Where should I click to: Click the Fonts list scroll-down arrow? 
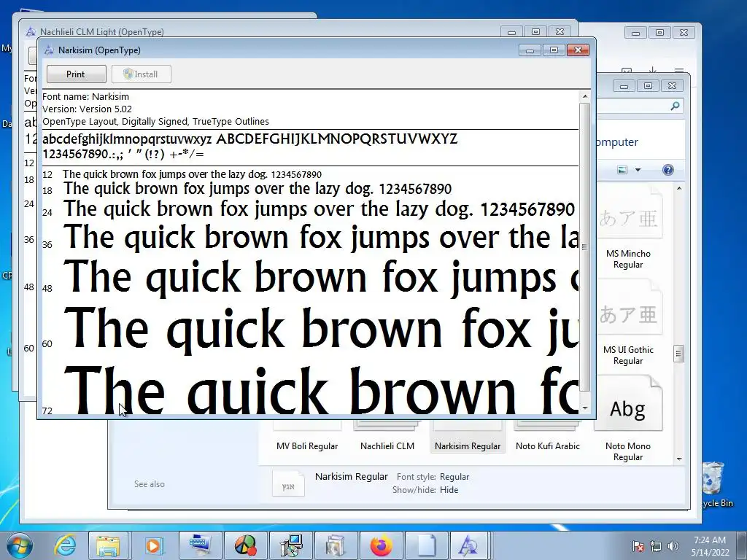click(679, 459)
